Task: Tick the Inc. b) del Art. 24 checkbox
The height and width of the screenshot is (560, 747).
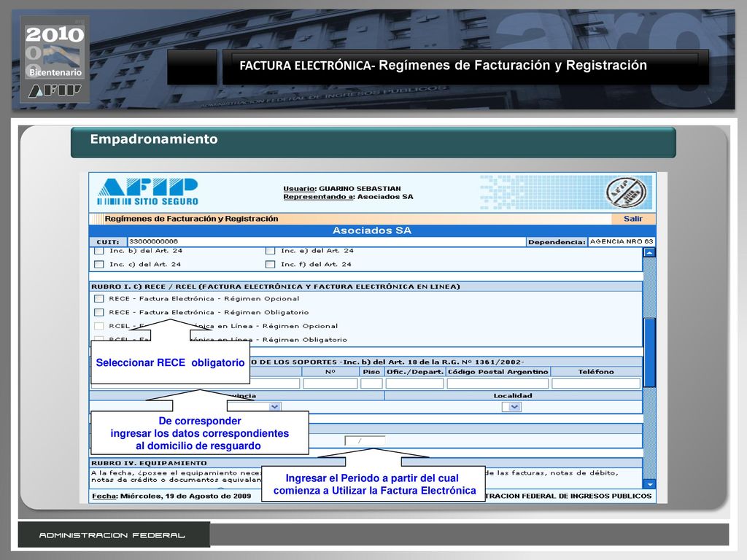Action: point(99,251)
